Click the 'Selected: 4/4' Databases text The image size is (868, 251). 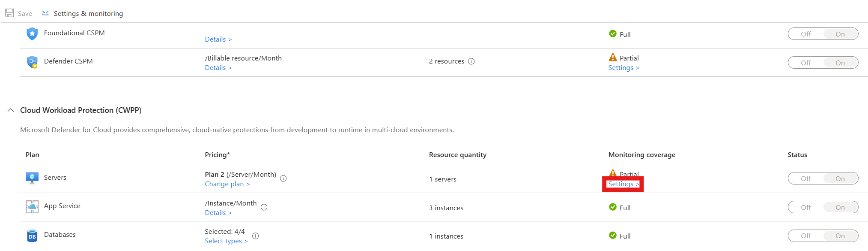[x=224, y=232]
